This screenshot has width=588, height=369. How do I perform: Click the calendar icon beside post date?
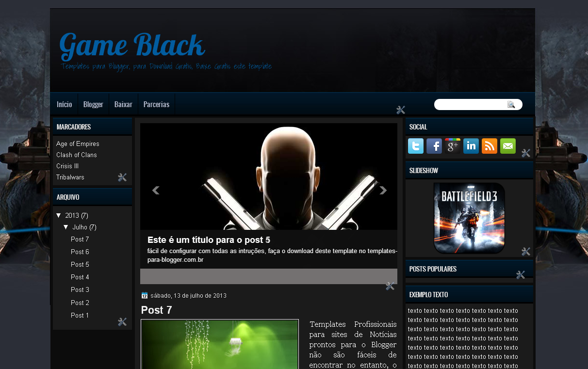pyautogui.click(x=144, y=295)
